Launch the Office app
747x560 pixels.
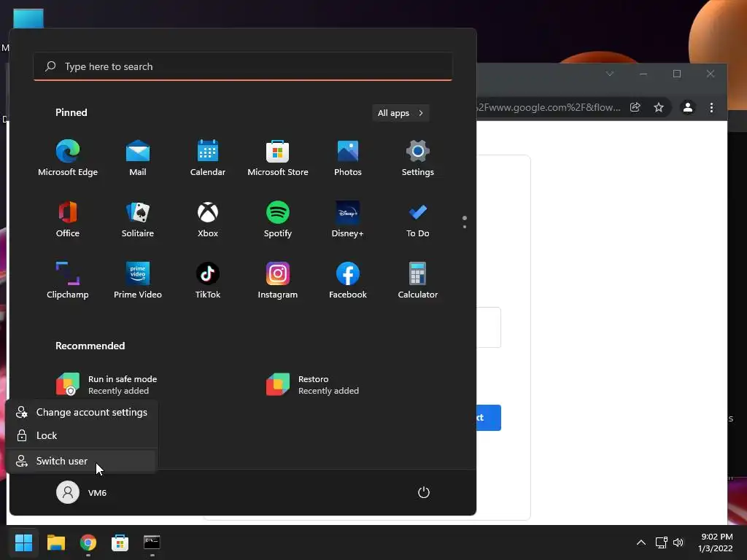click(x=68, y=219)
